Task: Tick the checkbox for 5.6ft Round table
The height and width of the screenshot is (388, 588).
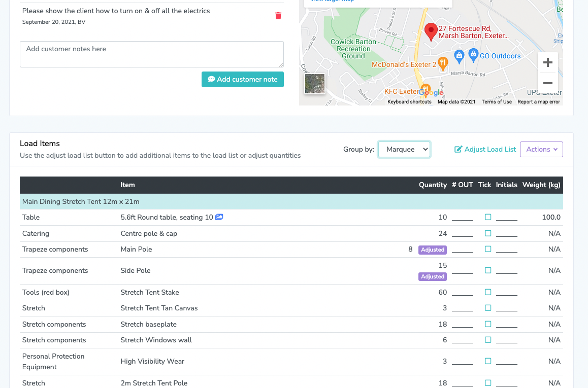Action: [488, 217]
